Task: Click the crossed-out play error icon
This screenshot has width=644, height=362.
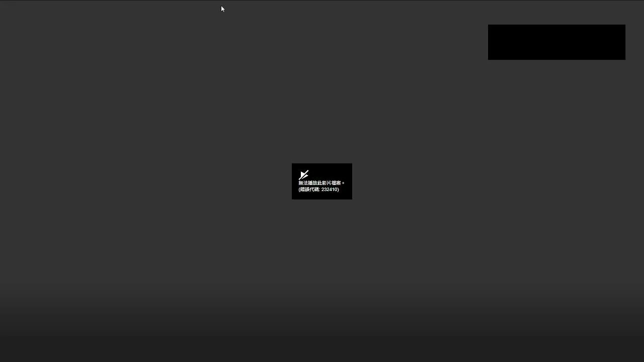Action: tap(303, 174)
